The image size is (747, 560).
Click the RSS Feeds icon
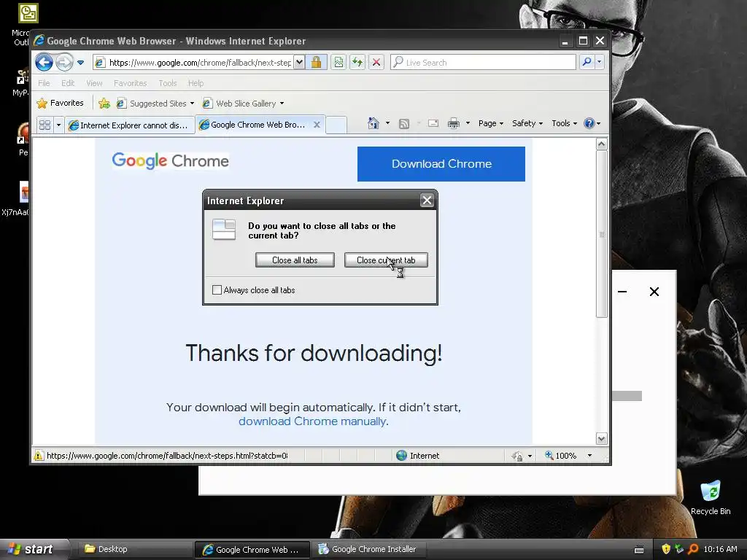pos(404,124)
